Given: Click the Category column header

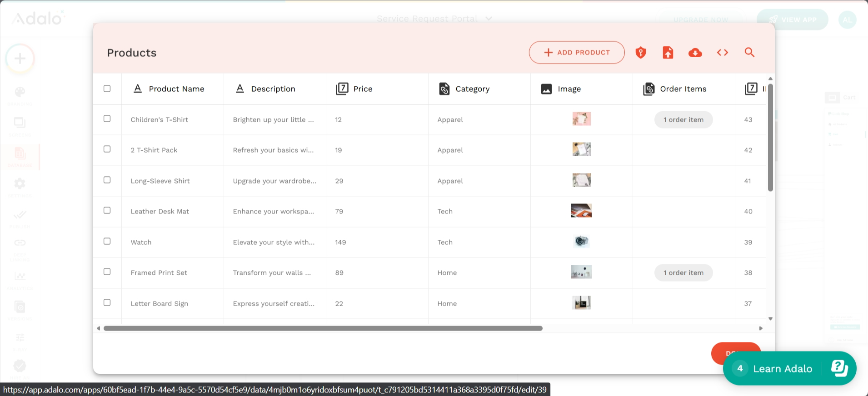Looking at the screenshot, I should tap(479, 89).
